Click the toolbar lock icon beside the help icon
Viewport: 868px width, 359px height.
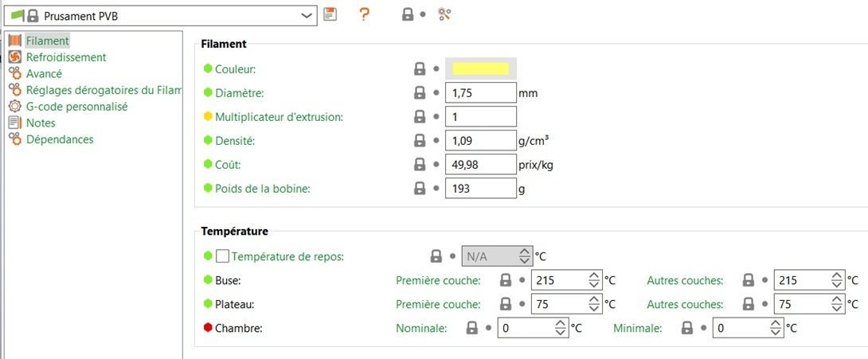[x=408, y=14]
